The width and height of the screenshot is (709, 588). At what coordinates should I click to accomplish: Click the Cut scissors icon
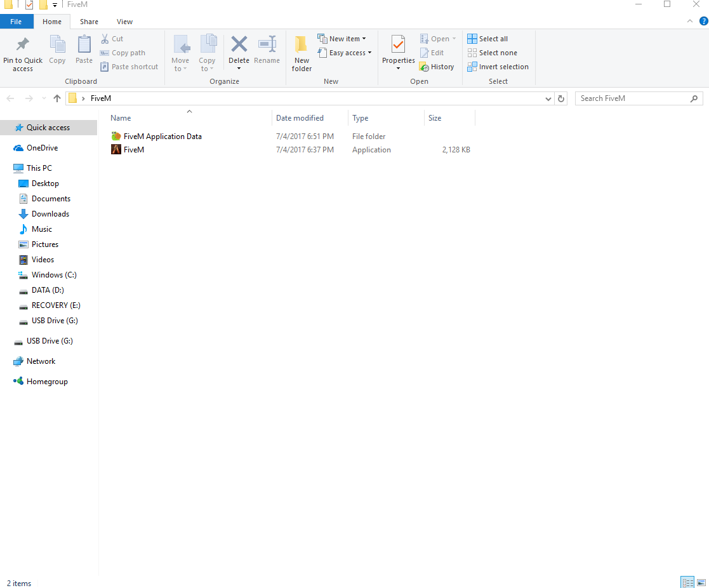coord(105,39)
